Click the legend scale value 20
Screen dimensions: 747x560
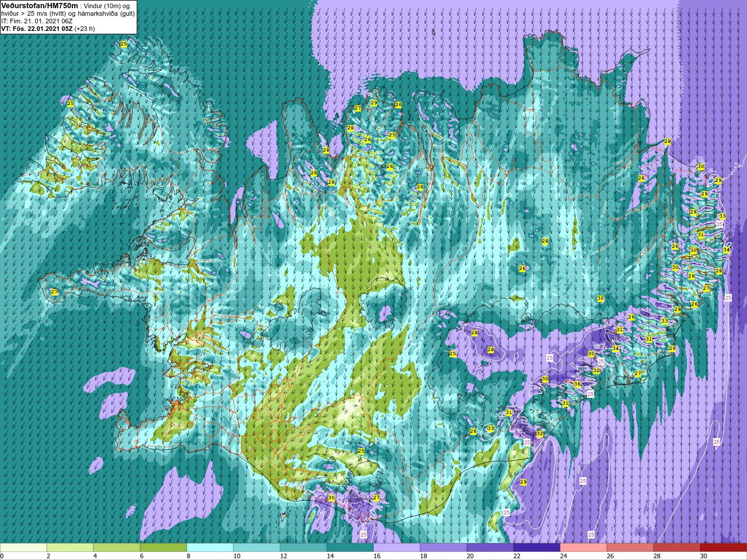pyautogui.click(x=470, y=556)
